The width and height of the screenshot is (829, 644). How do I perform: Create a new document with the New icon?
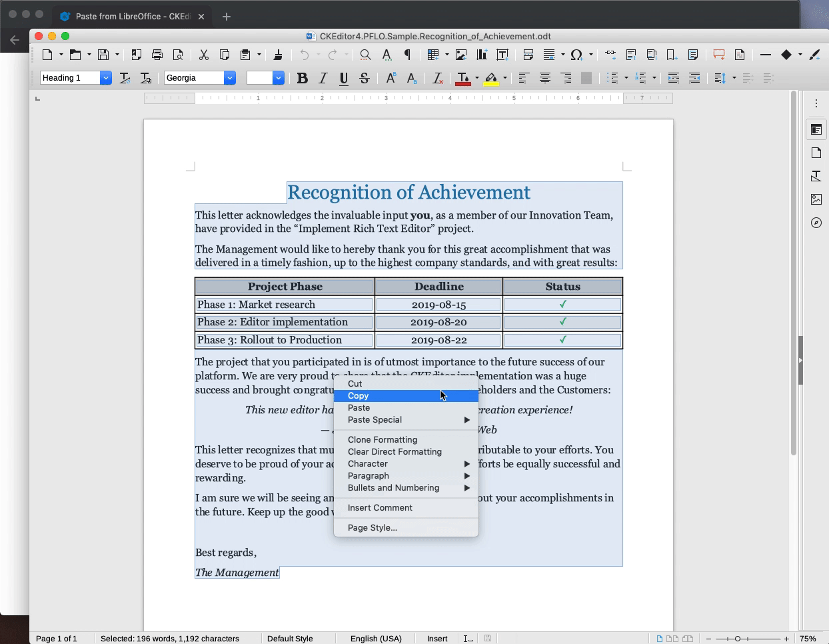pyautogui.click(x=48, y=55)
